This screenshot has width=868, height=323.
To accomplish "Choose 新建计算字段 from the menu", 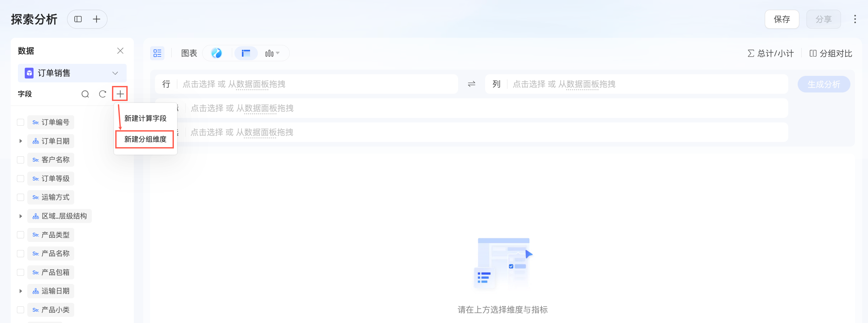I will (x=145, y=119).
